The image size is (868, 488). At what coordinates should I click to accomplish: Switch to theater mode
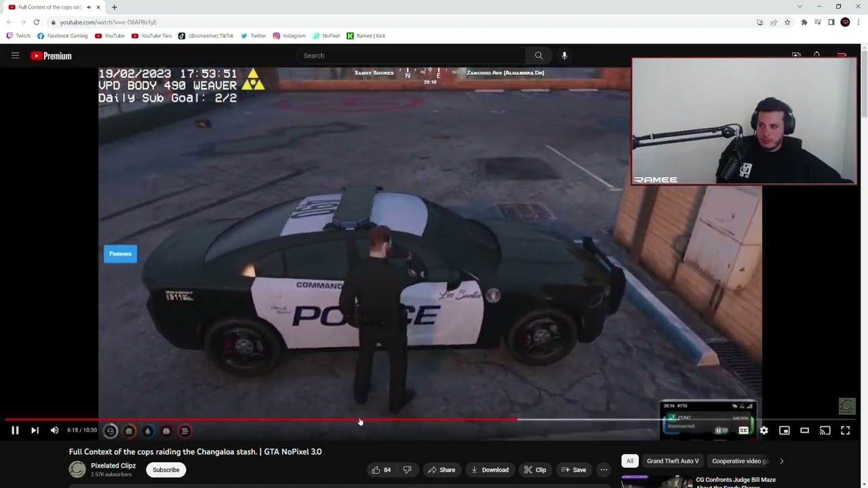[804, 430]
